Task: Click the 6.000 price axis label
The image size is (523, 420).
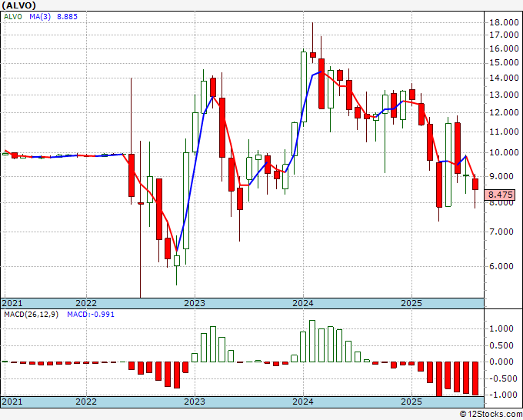Action: click(x=501, y=266)
